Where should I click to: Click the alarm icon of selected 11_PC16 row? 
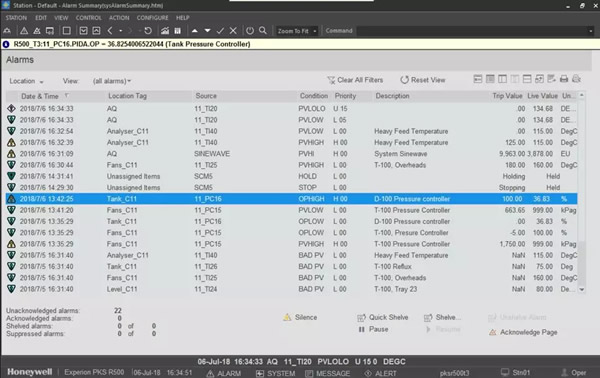click(x=11, y=199)
